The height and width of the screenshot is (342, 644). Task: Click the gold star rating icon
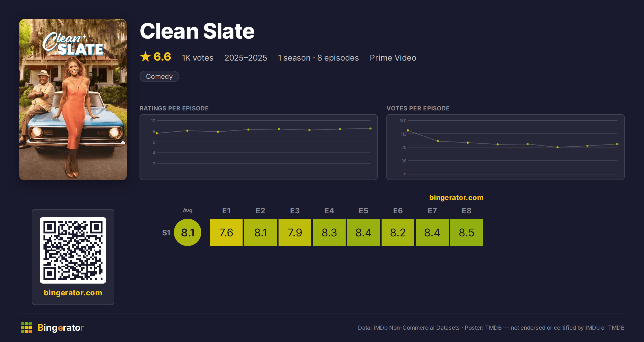point(145,57)
